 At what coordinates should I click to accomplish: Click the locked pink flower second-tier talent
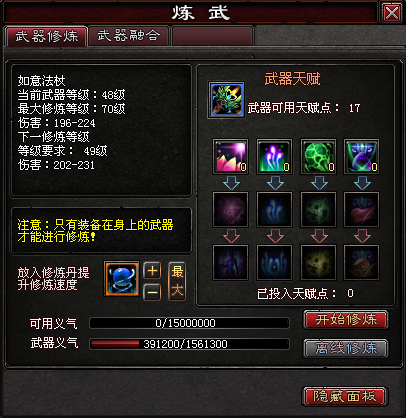pos(230,210)
